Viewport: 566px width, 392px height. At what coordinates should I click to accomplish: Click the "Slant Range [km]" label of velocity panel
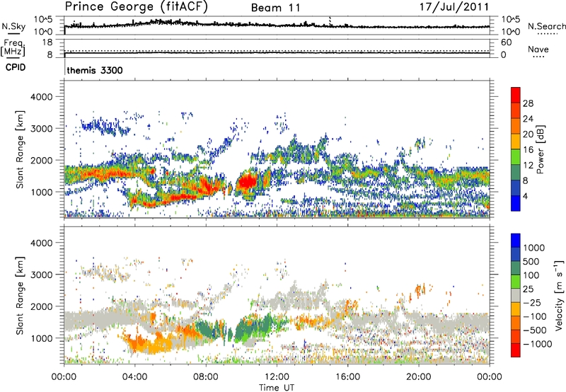point(20,295)
